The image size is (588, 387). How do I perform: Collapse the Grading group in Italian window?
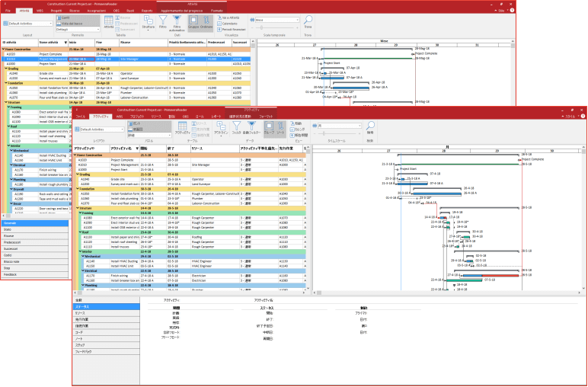[6, 69]
